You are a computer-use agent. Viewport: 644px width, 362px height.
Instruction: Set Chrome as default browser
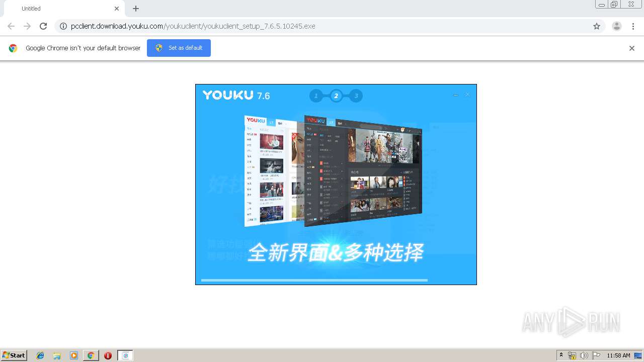179,48
